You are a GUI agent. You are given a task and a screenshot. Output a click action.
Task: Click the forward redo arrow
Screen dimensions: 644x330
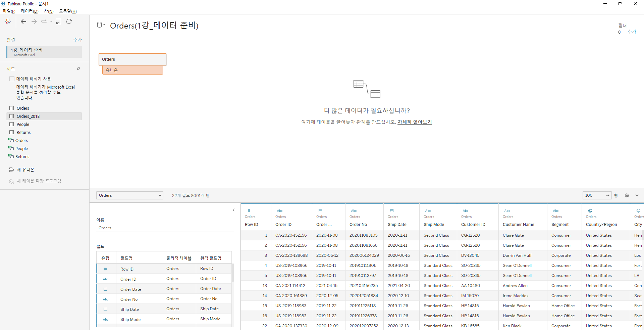[x=34, y=21]
